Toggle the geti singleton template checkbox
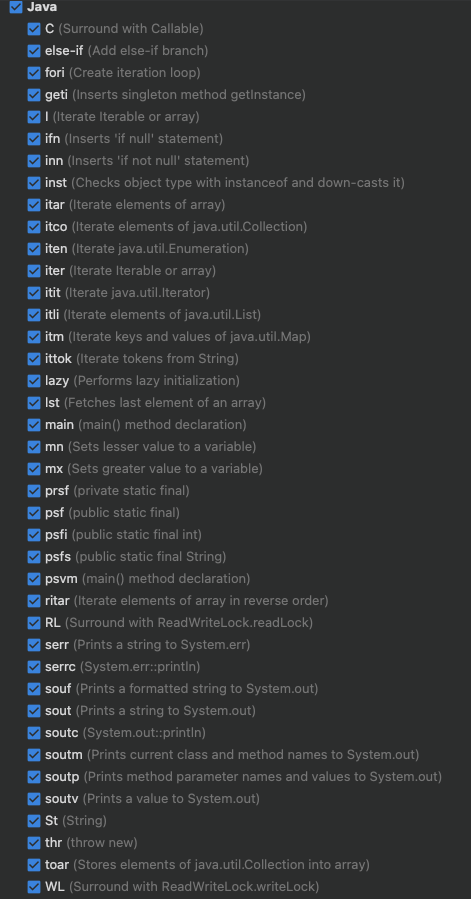This screenshot has height=899, width=471. (x=34, y=95)
